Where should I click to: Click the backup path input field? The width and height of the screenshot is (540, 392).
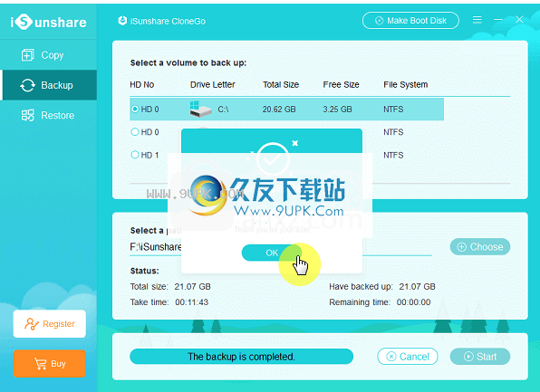[x=281, y=247]
